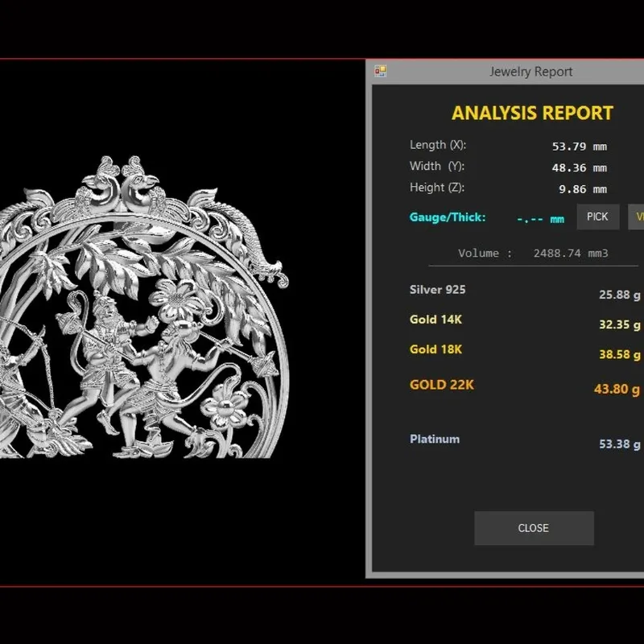Screen dimensions: 644x644
Task: Click the ANALYSIS REPORT heading
Action: [x=532, y=113]
